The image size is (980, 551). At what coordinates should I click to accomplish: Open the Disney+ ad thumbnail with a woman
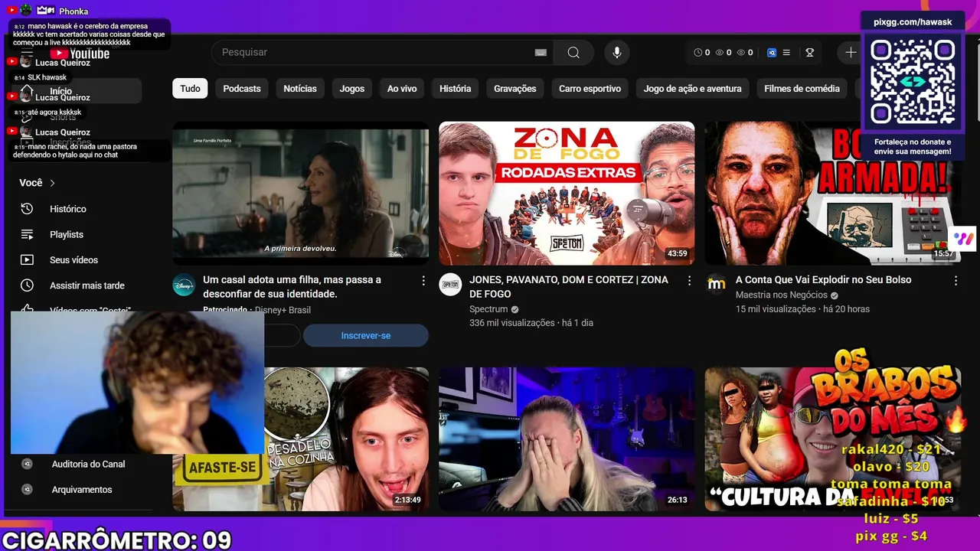tap(300, 194)
